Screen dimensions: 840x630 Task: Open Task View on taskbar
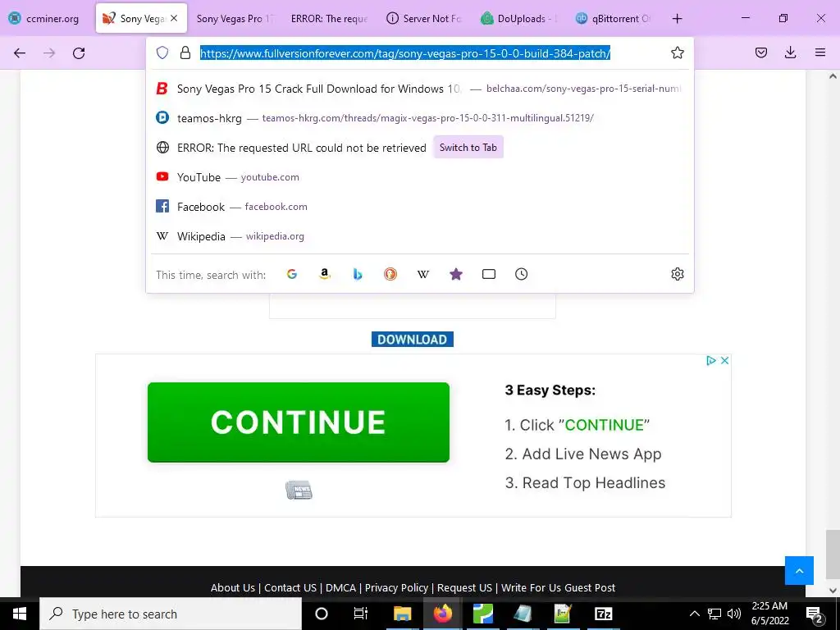(361, 614)
